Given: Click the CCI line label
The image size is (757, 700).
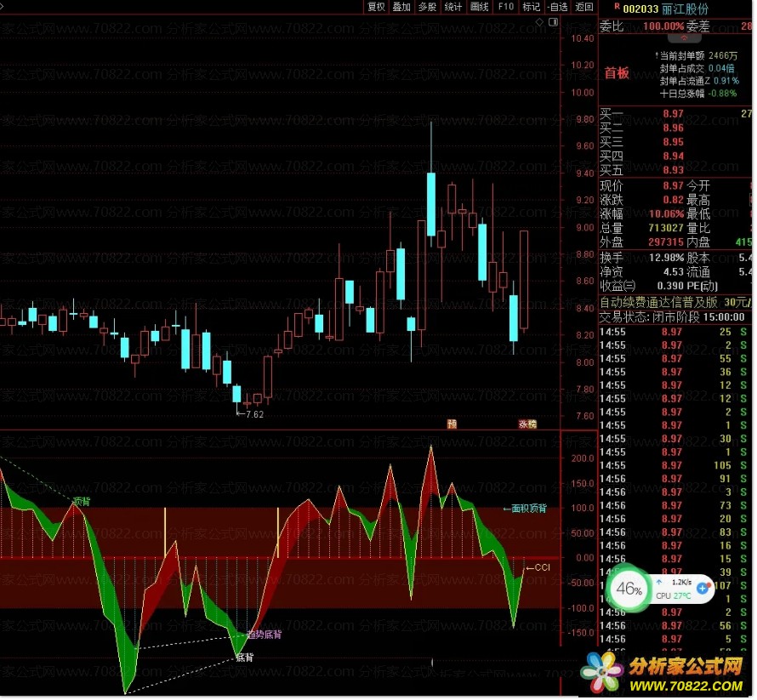Looking at the screenshot, I should 542,567.
